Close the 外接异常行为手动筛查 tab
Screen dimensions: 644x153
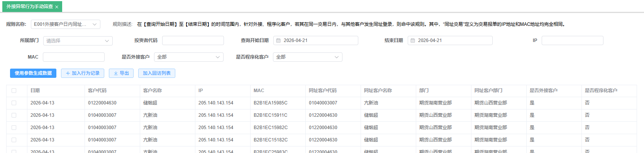[57, 7]
